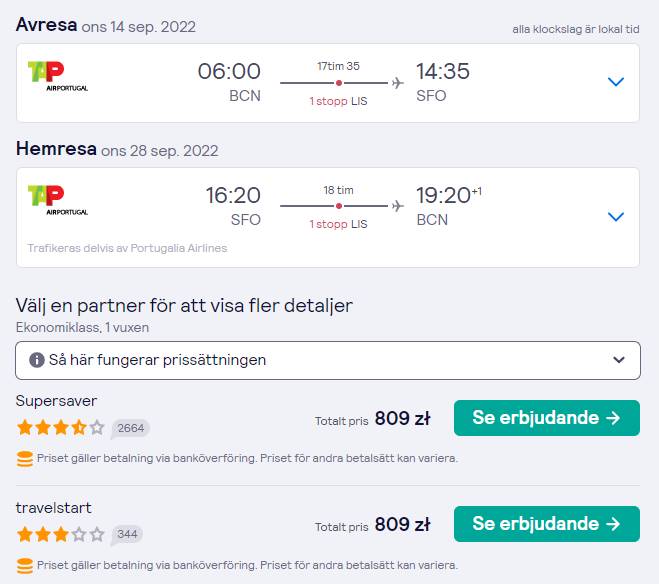The image size is (659, 584).
Task: Click the info icon beside Så här fungerar prissättningen
Action: 37,360
